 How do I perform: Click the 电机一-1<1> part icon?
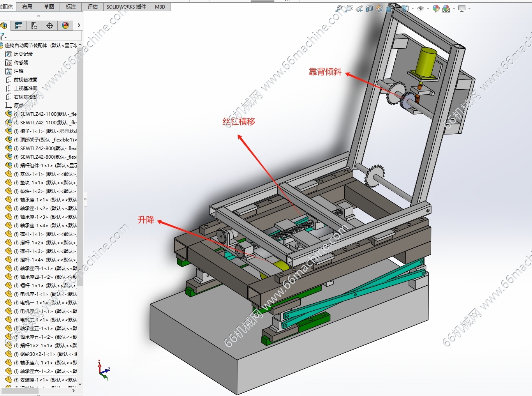pos(9,302)
